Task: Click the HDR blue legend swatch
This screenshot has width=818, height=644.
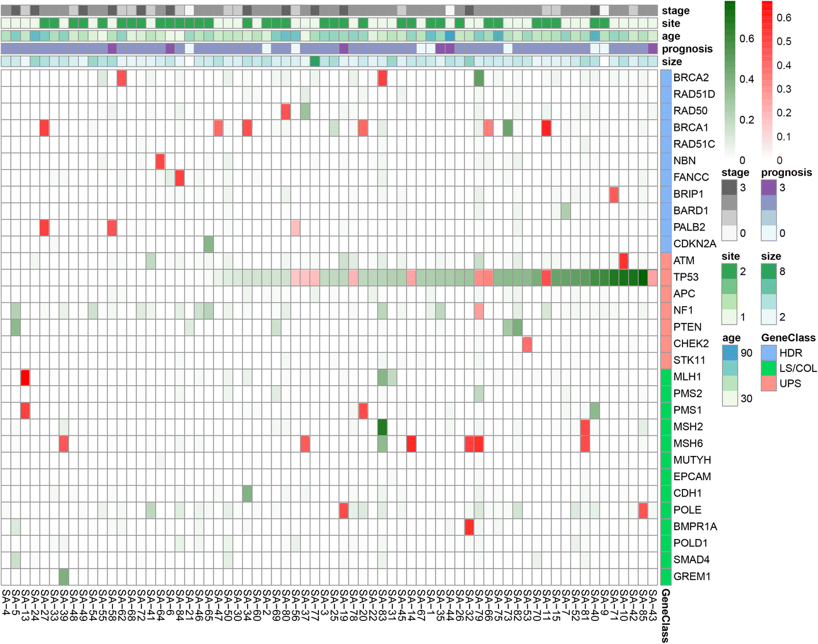Action: 768,352
